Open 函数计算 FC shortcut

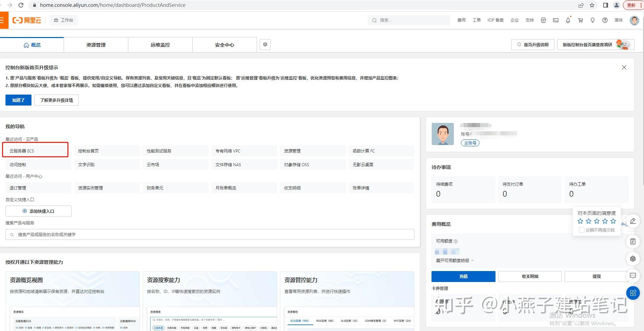[x=382, y=151]
